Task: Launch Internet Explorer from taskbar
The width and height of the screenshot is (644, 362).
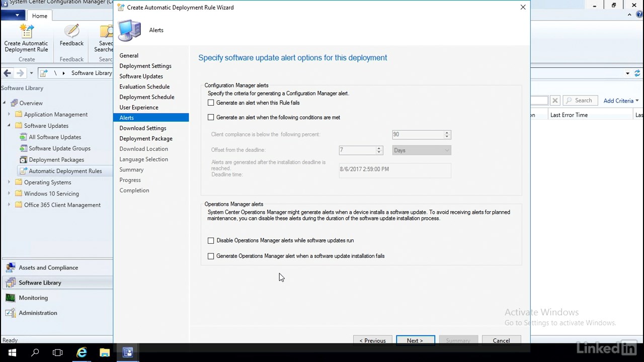Action: (x=82, y=352)
